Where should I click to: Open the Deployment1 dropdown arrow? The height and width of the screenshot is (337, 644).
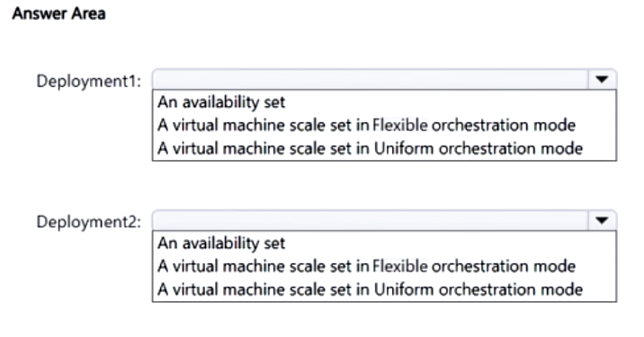click(x=602, y=79)
